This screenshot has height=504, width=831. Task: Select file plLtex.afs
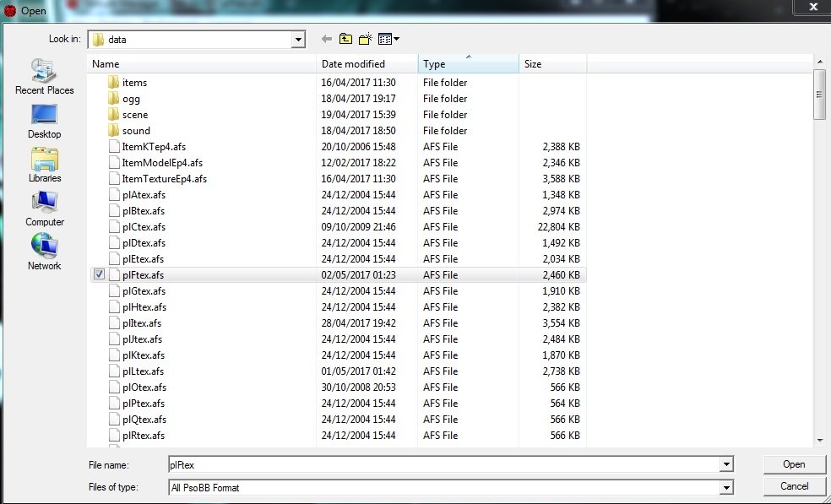coord(143,371)
